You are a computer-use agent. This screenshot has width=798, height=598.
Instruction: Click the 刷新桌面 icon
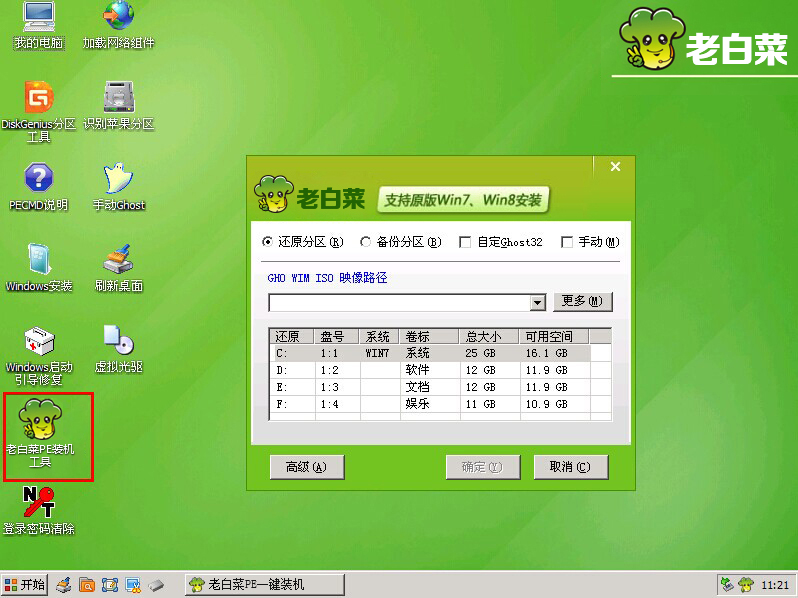coord(119,268)
